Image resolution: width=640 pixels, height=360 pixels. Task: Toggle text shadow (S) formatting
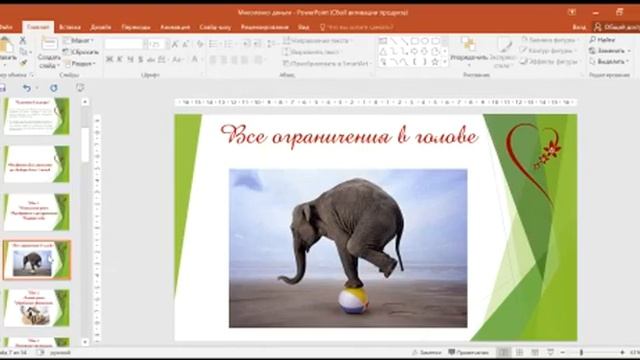click(140, 60)
